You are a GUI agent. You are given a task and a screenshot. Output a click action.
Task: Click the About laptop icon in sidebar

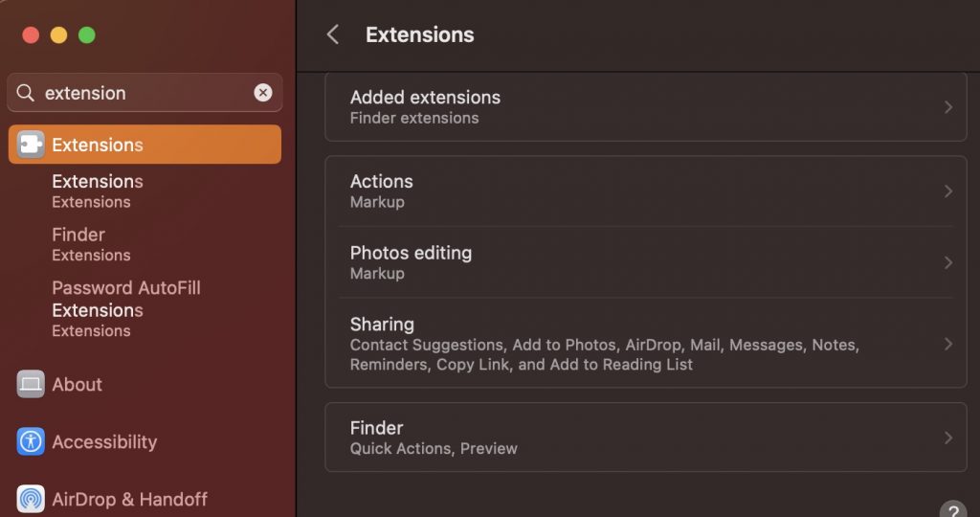pos(31,384)
